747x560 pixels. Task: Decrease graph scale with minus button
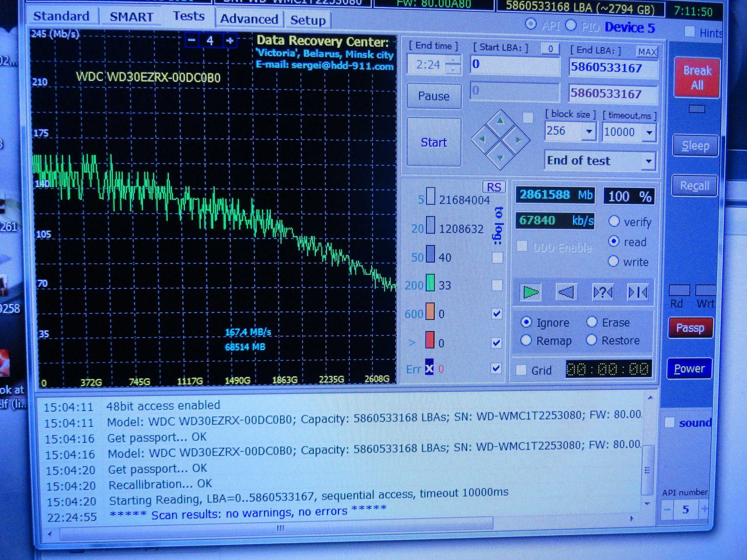[192, 41]
